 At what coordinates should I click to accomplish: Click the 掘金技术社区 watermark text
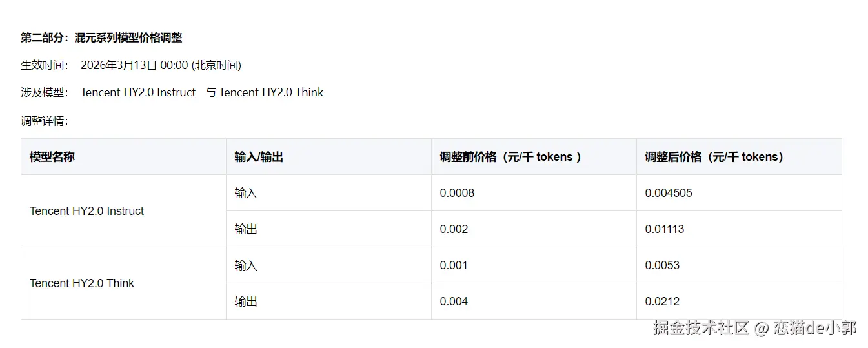pos(701,328)
